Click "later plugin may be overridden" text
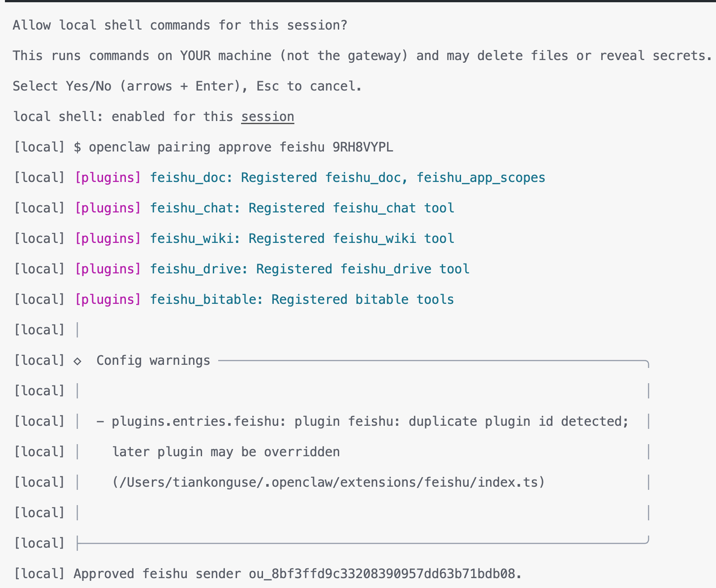This screenshot has width=716, height=588. [226, 452]
